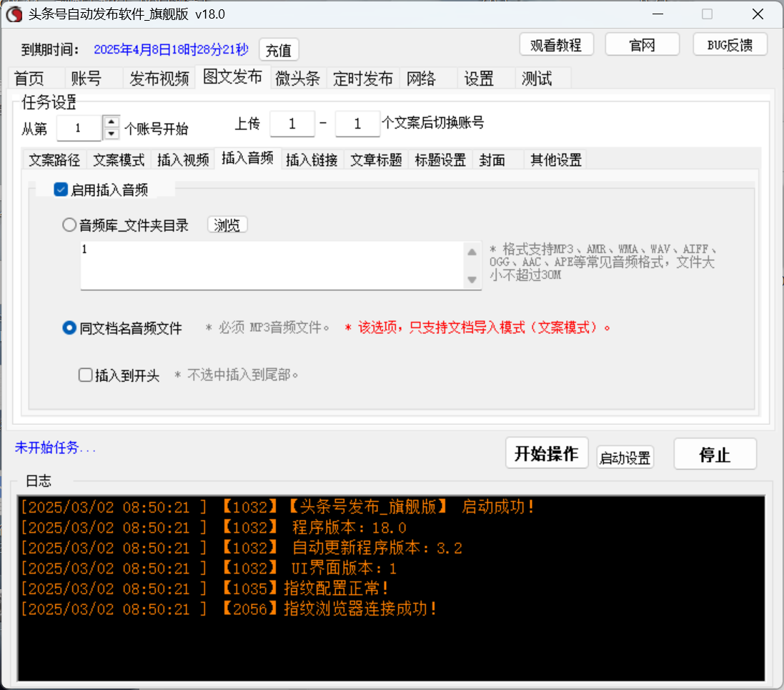Viewport: 784px width, 690px height.
Task: Open the 标题设置 sub-tab
Action: pyautogui.click(x=440, y=160)
